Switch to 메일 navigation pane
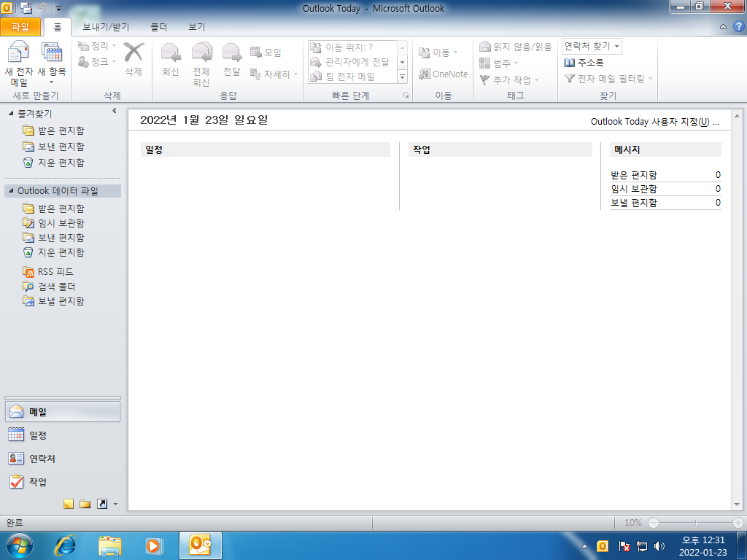Viewport: 747px width, 560px height. [63, 412]
